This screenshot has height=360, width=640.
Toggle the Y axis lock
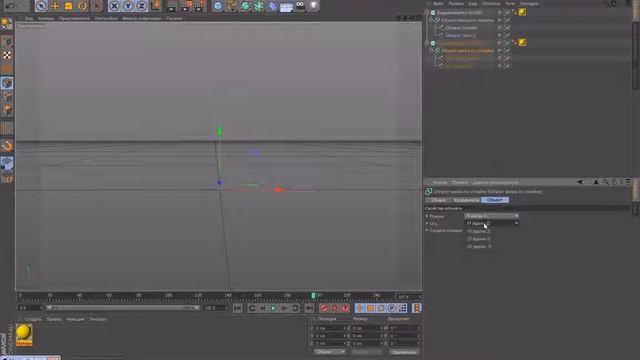click(128, 6)
